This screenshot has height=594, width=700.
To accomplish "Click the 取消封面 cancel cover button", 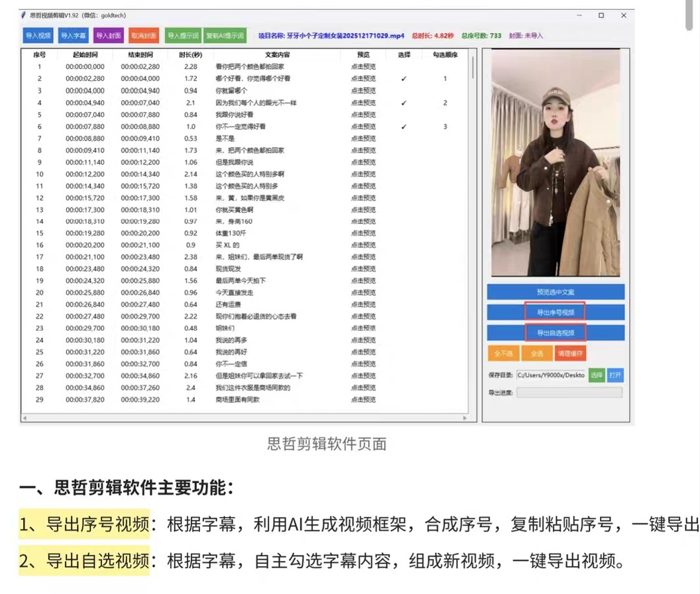I will 144,35.
